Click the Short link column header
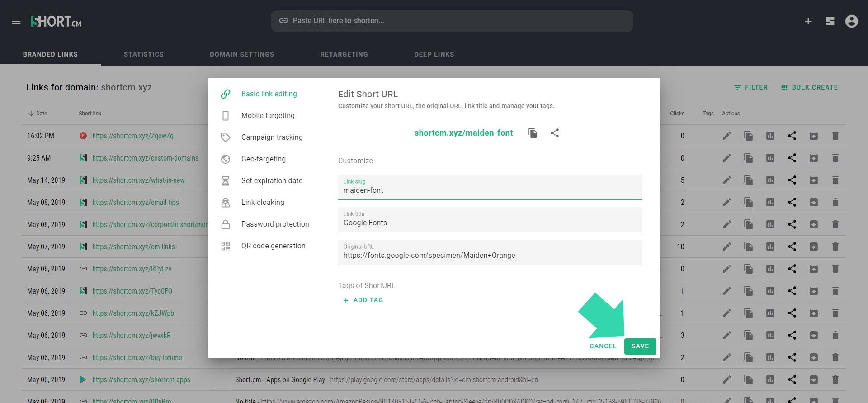 coord(90,114)
